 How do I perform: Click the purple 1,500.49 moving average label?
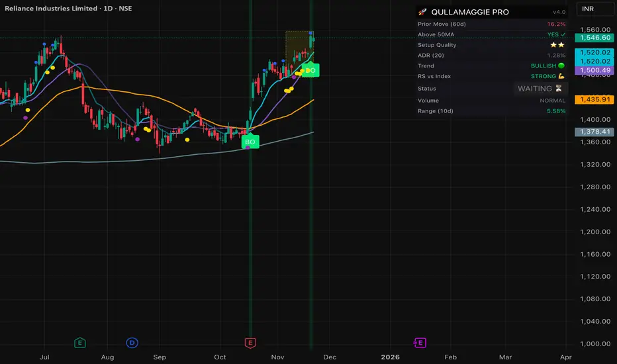coord(594,70)
